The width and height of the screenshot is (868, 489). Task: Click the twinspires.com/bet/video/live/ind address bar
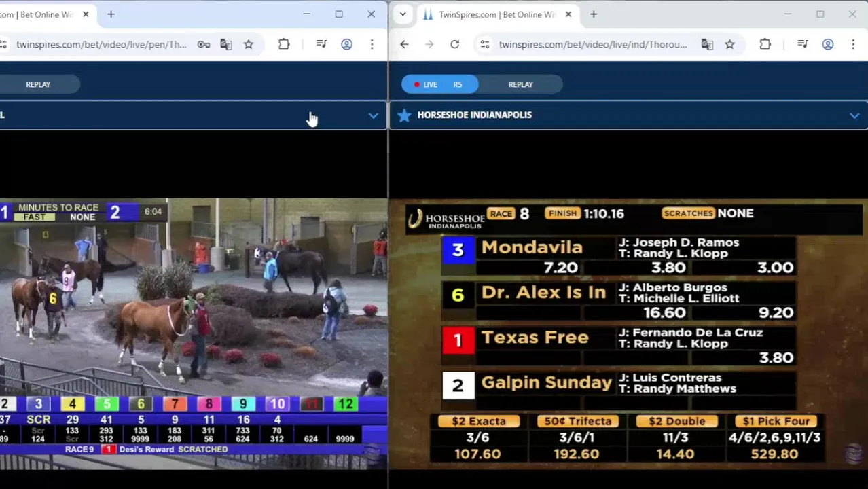click(x=593, y=45)
